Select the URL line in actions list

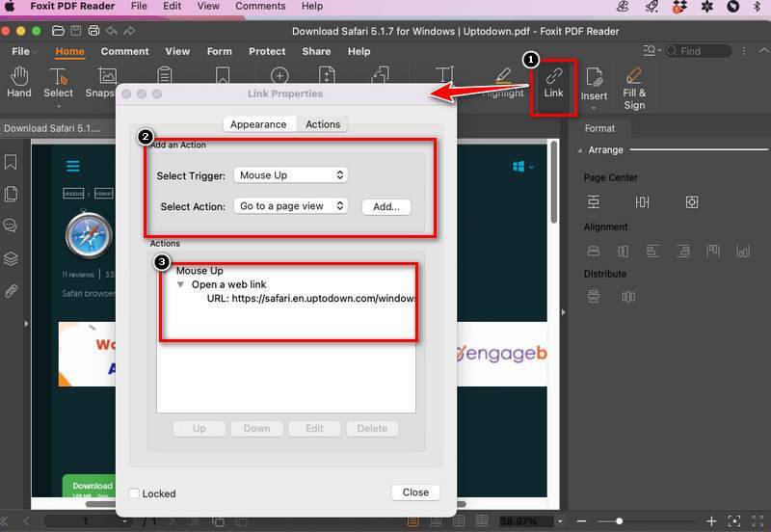(x=310, y=298)
